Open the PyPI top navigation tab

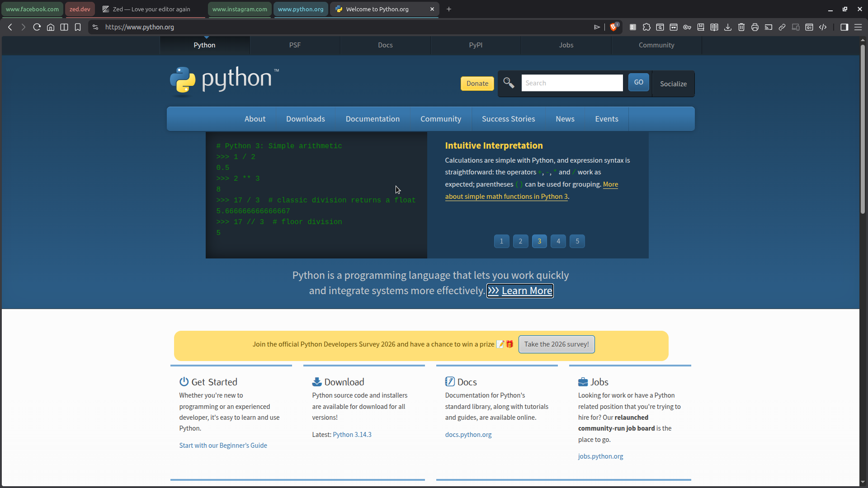[x=476, y=45]
